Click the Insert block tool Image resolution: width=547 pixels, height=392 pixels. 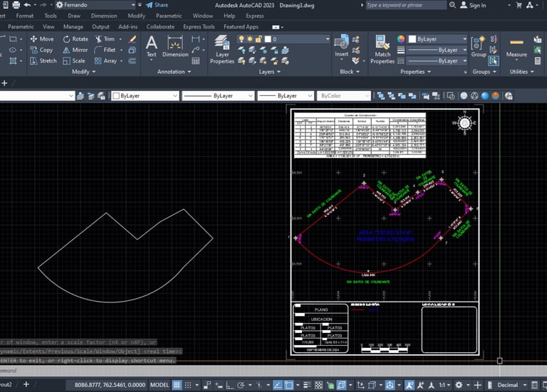tap(342, 46)
